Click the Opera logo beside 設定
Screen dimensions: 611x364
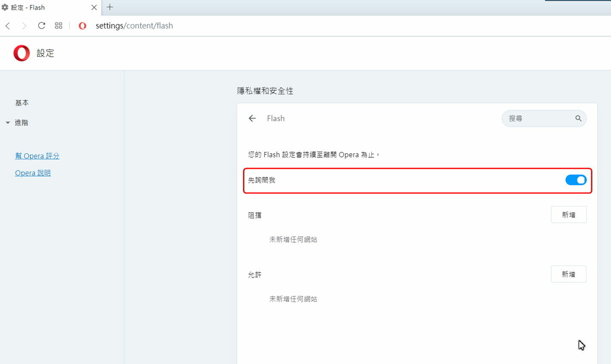pos(21,53)
